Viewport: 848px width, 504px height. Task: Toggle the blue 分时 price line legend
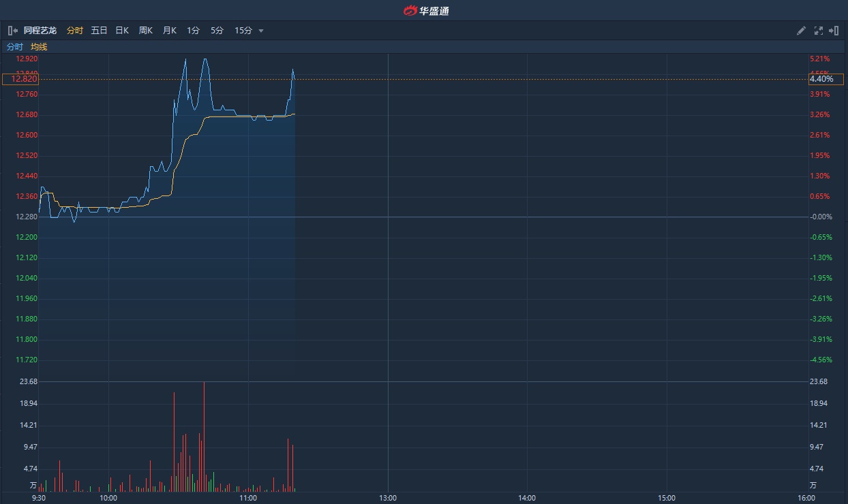(14, 47)
